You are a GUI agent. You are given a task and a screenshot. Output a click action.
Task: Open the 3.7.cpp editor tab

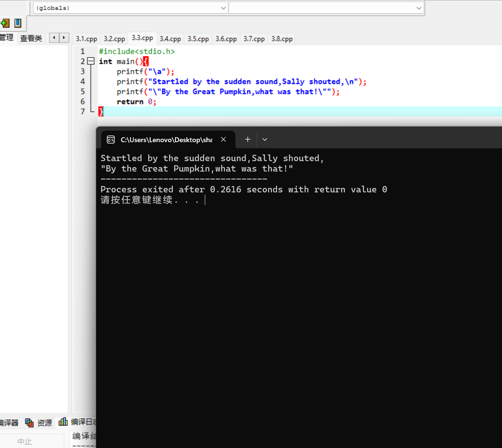[254, 39]
